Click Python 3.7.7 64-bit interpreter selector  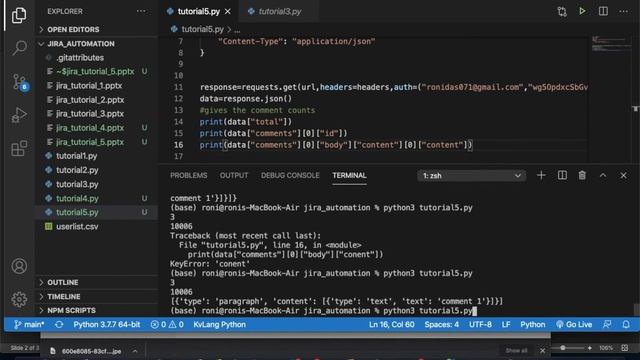[107, 324]
